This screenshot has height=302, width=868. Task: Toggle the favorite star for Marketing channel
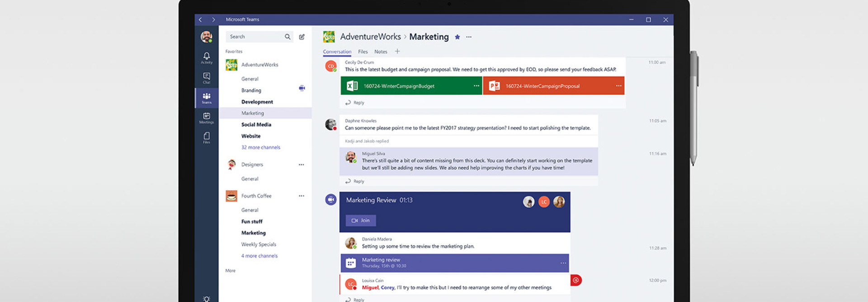pos(458,37)
